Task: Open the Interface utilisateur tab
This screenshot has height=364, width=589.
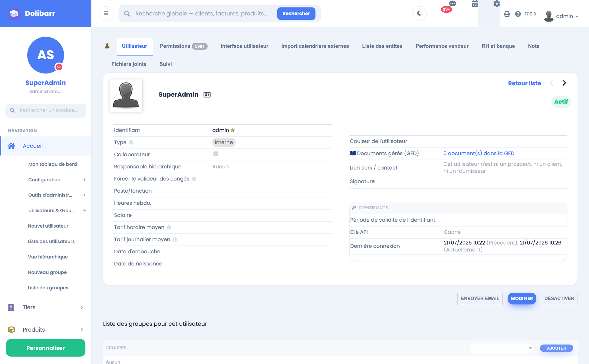Action: point(244,46)
